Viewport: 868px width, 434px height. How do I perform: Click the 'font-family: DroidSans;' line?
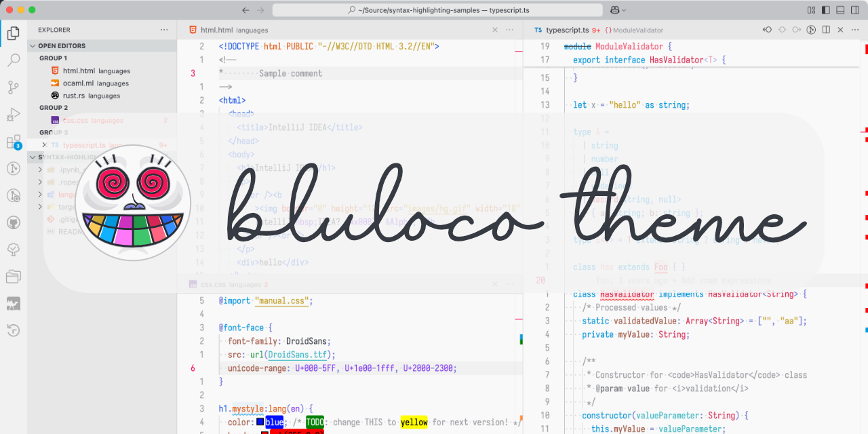click(279, 341)
